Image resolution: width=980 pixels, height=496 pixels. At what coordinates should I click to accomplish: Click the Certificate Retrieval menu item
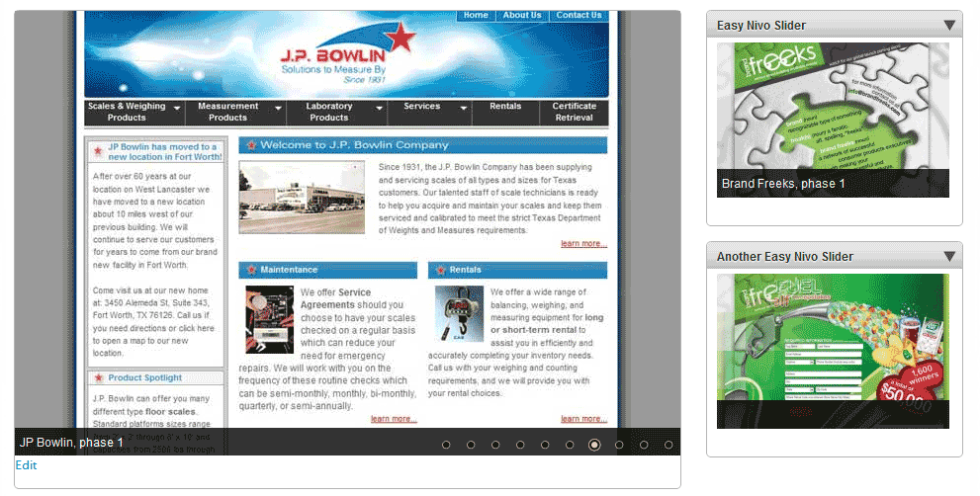[x=575, y=112]
